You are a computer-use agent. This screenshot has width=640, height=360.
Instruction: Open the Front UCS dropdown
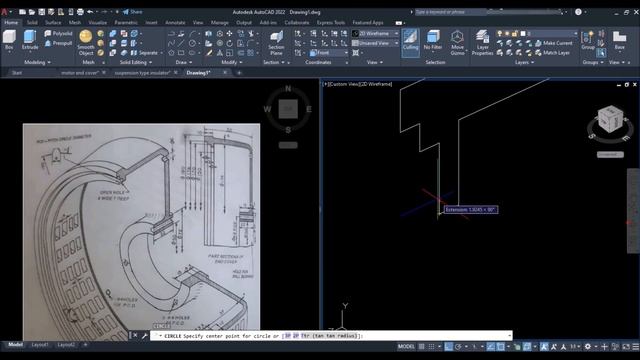coord(329,53)
